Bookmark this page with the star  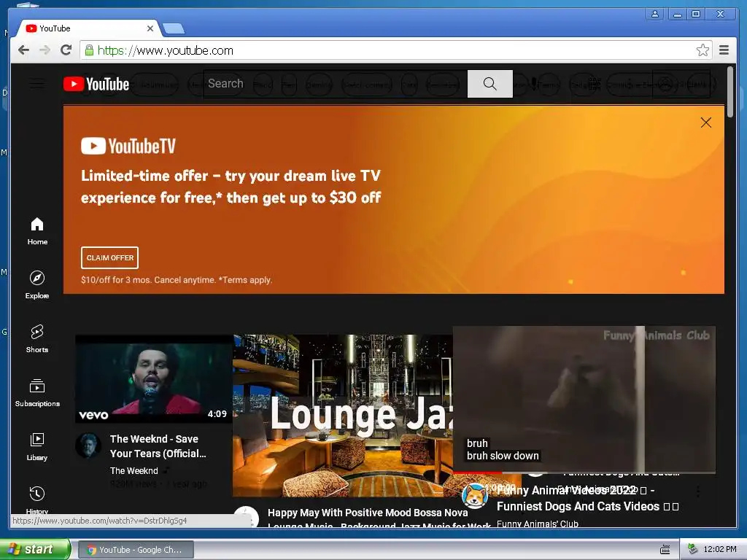click(x=703, y=50)
